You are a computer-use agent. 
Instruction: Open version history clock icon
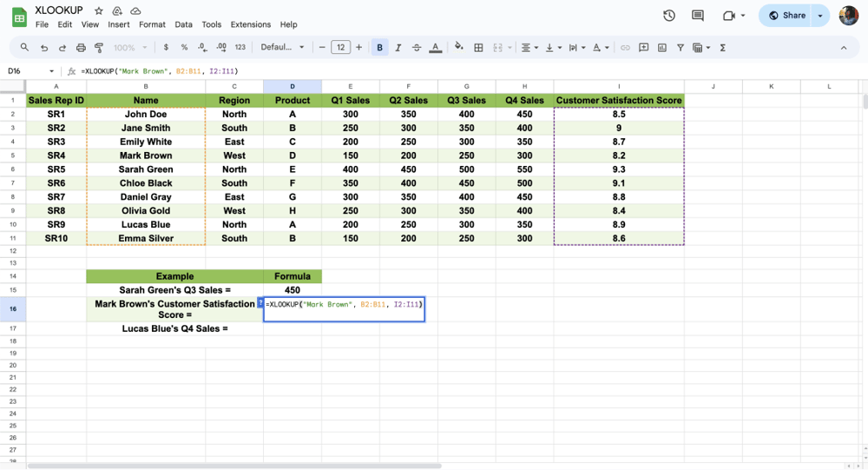click(669, 16)
